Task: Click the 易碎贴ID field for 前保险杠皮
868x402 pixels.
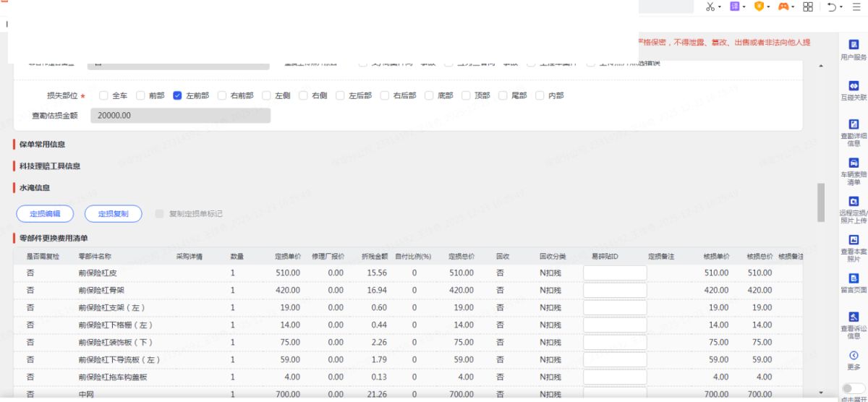Action: click(x=615, y=273)
